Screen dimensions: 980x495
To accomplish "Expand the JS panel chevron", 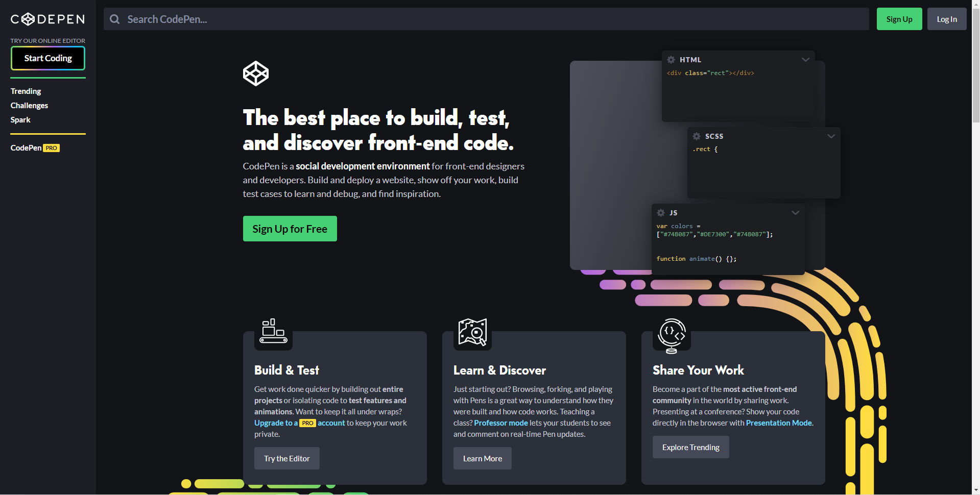I will pyautogui.click(x=795, y=213).
